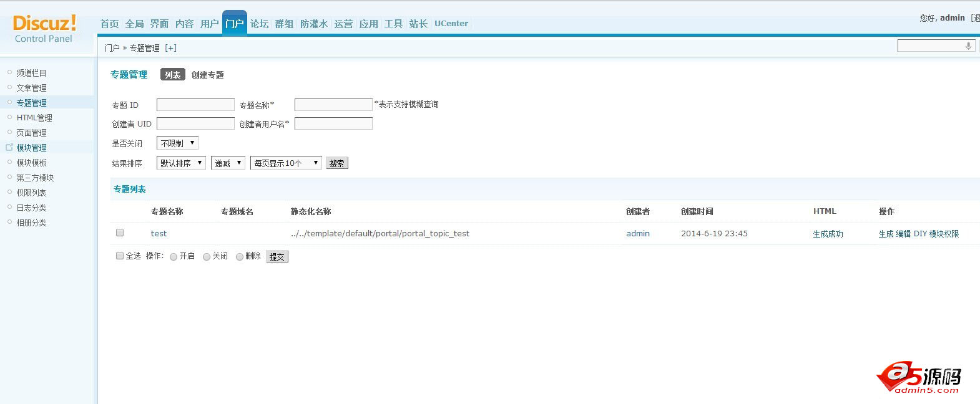Select the 关闭 radio option

[x=207, y=257]
